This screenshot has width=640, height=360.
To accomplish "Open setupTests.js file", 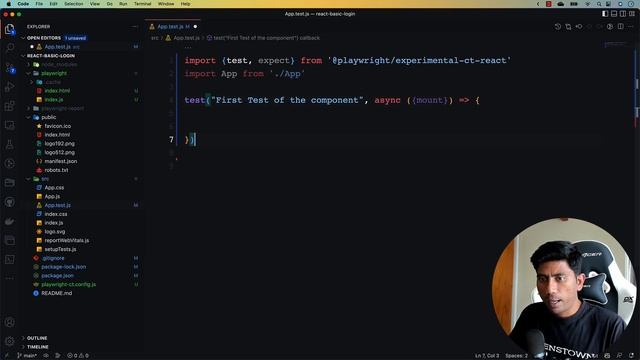I will tap(60, 249).
